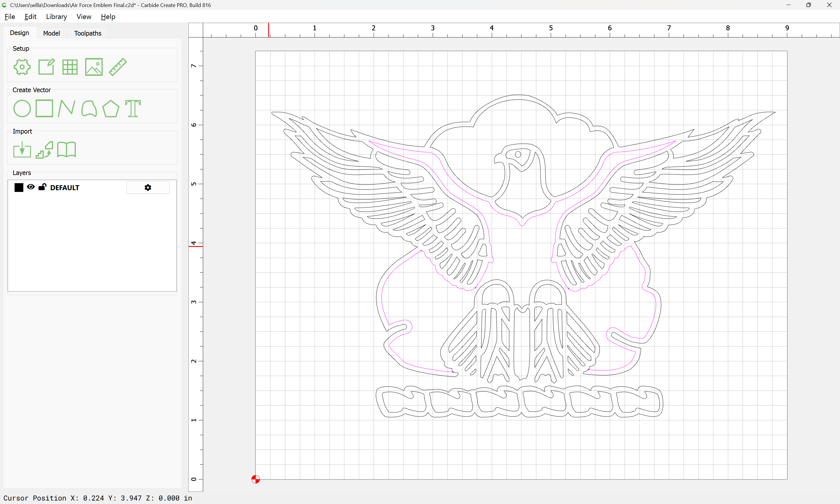Select the Polygon vector tool
Screen dimensions: 840x504
[111, 109]
